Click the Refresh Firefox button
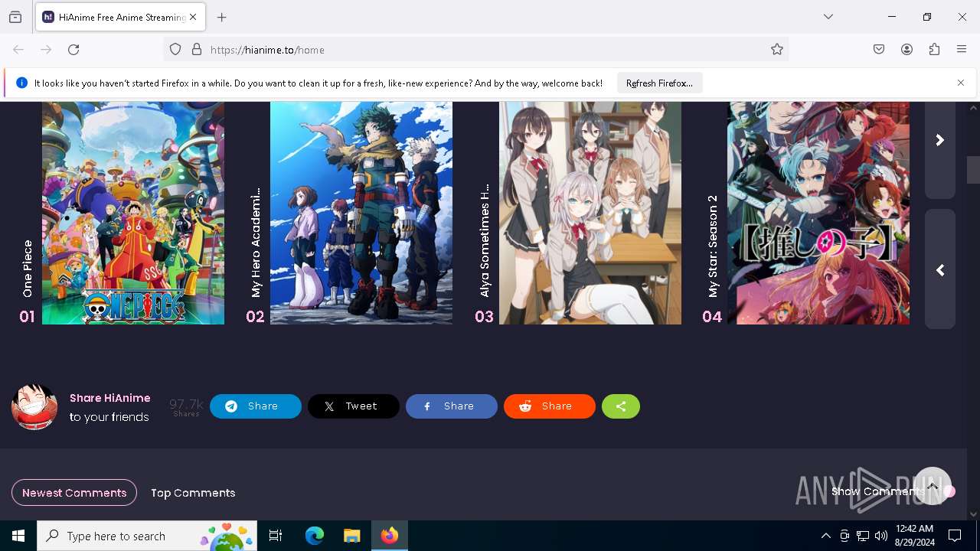This screenshot has height=551, width=980. pyautogui.click(x=659, y=83)
